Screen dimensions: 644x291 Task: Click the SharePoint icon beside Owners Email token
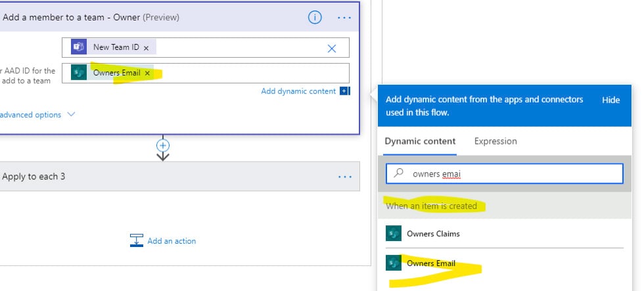pos(78,72)
